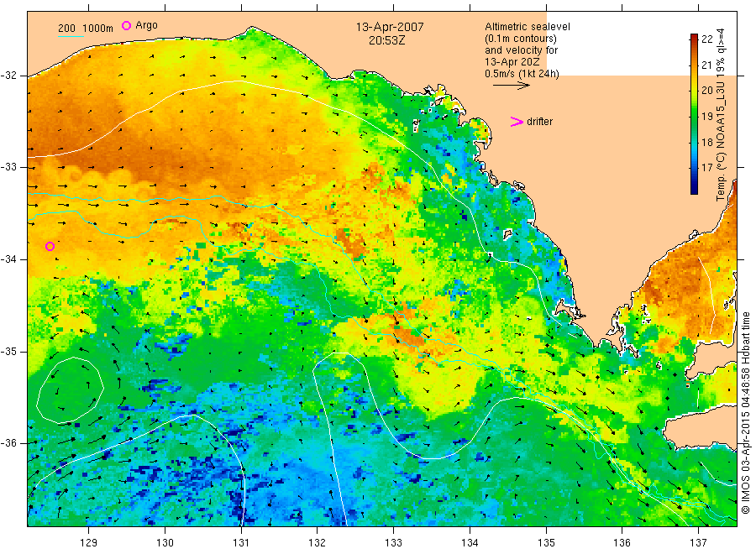
Task: Click the '0.5m/s (1kt 24h)' label
Action: 522,74
